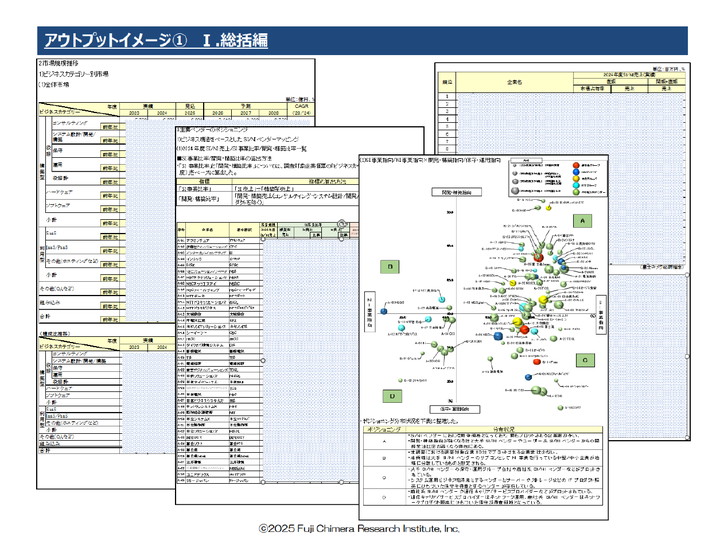Image resolution: width=720 pixels, height=540 pixels.
Task: Click the green quadrant label A
Action: [x=583, y=221]
